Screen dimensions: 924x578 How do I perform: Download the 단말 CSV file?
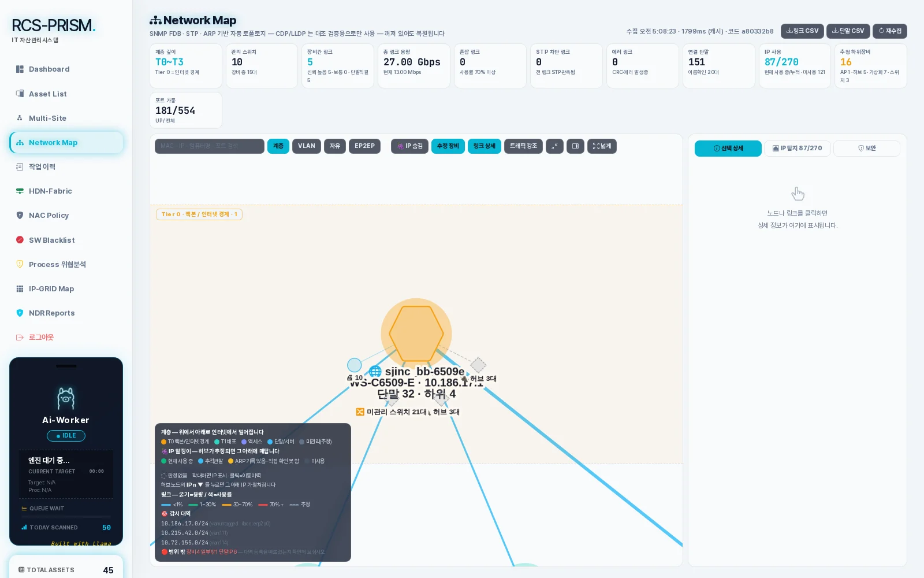tap(848, 31)
